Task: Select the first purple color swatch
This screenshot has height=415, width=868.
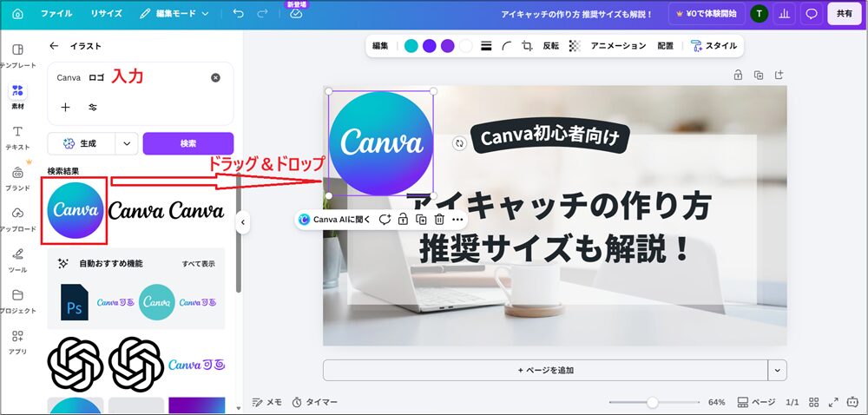Action: (x=429, y=46)
